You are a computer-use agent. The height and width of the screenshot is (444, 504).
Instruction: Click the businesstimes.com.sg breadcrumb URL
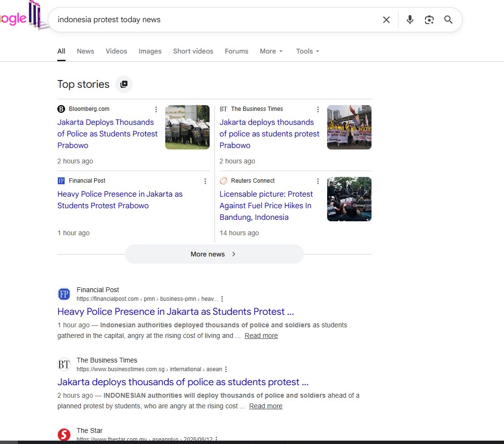149,369
